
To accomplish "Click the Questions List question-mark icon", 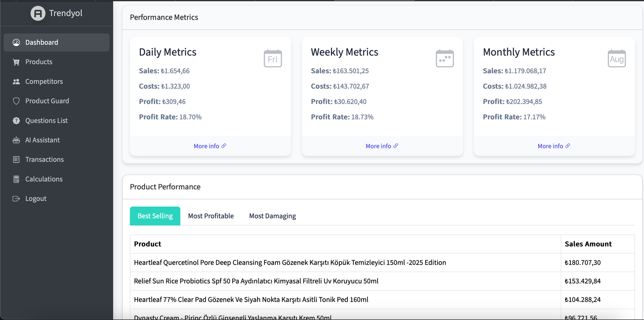I will 16,121.
